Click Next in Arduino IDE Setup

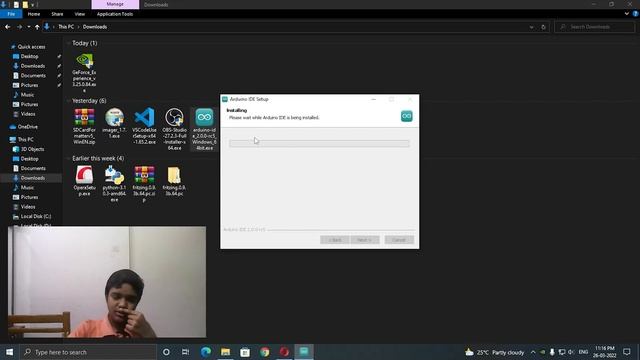(364, 240)
